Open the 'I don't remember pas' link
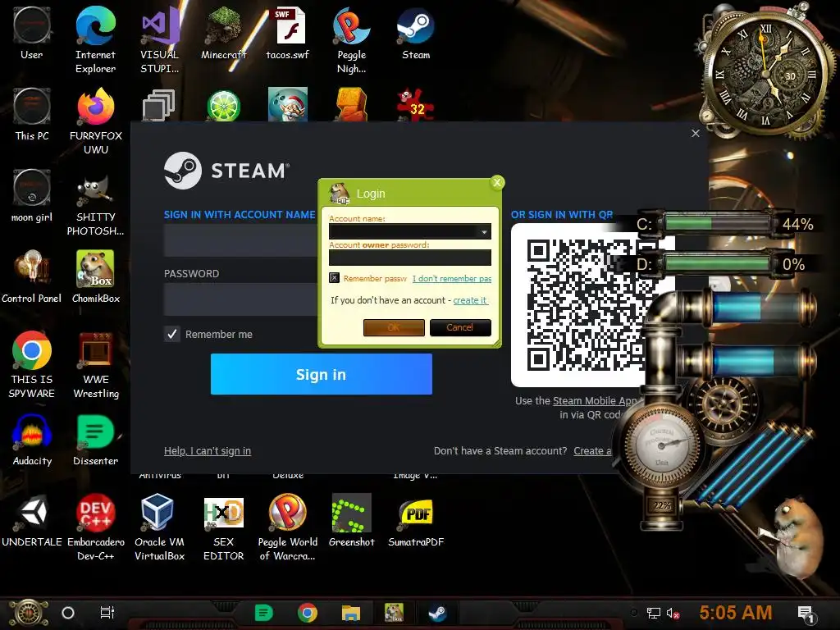840x630 pixels. coord(452,279)
